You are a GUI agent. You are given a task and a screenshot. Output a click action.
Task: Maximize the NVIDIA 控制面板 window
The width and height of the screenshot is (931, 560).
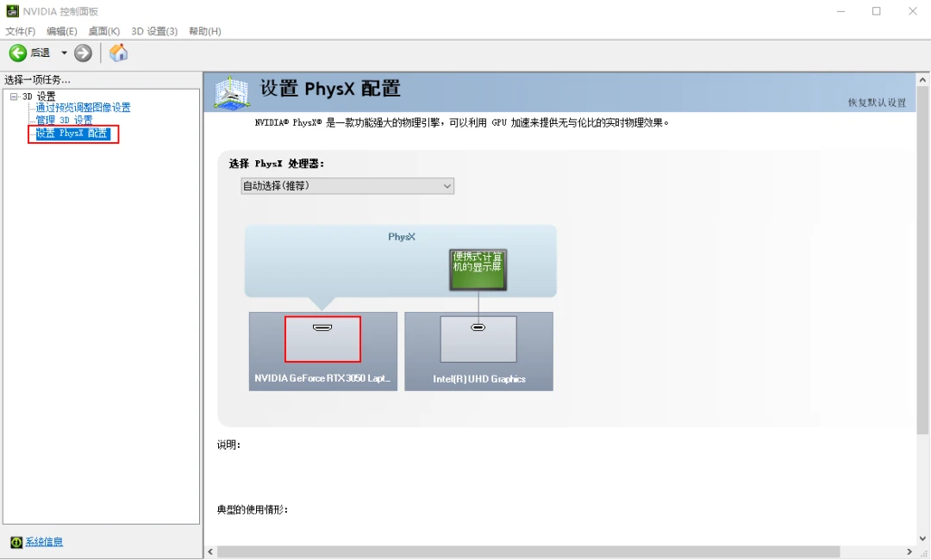pos(877,11)
